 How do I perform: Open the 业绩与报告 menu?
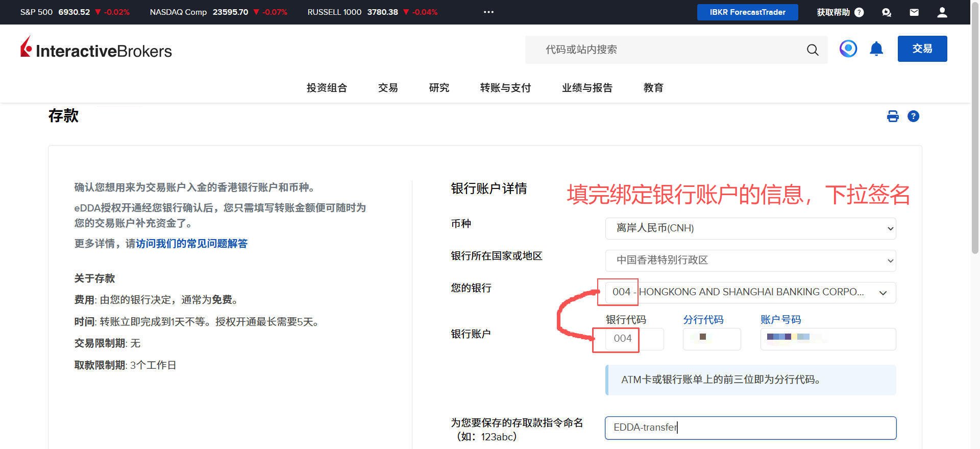coord(587,88)
